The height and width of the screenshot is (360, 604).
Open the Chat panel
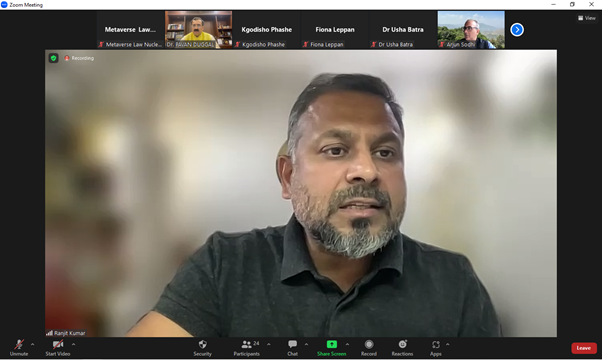[x=292, y=344]
